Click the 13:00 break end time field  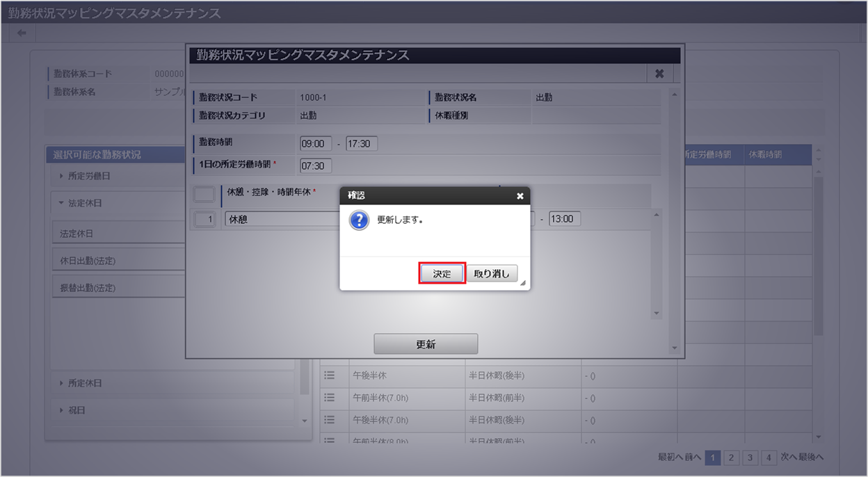[x=565, y=219]
